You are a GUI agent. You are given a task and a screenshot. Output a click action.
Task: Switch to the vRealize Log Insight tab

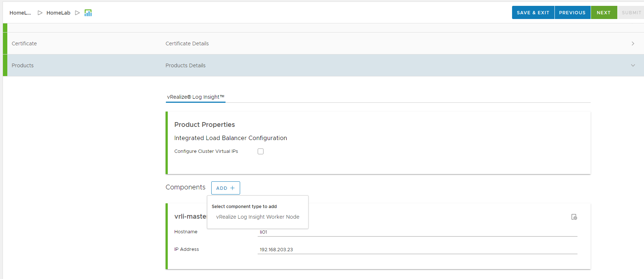click(196, 97)
